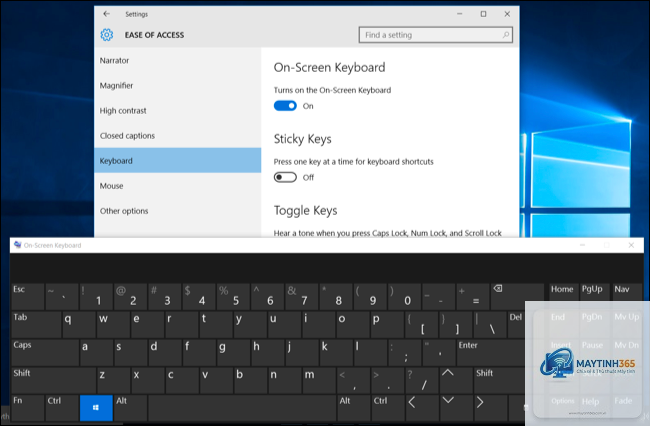Click the Toggle Keys heading
The width and height of the screenshot is (650, 426).
click(305, 211)
